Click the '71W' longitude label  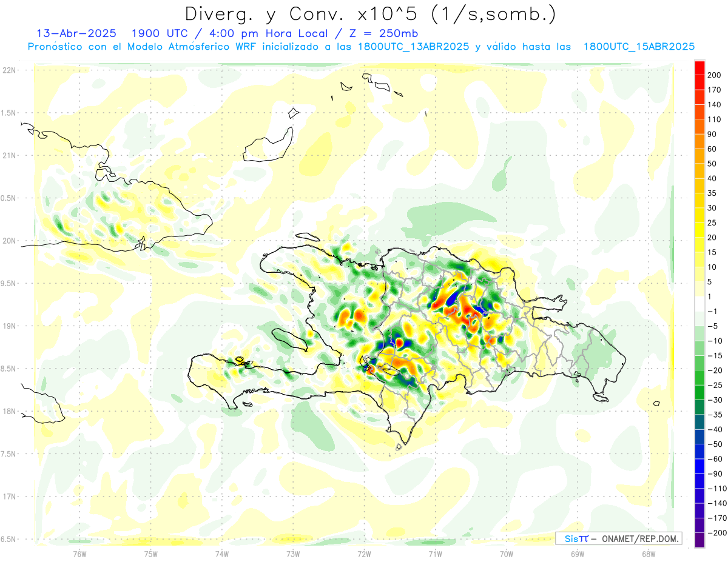[435, 553]
